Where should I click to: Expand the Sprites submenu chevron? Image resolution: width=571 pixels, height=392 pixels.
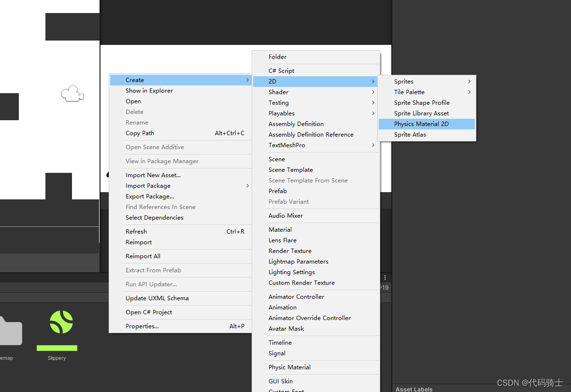pos(470,81)
